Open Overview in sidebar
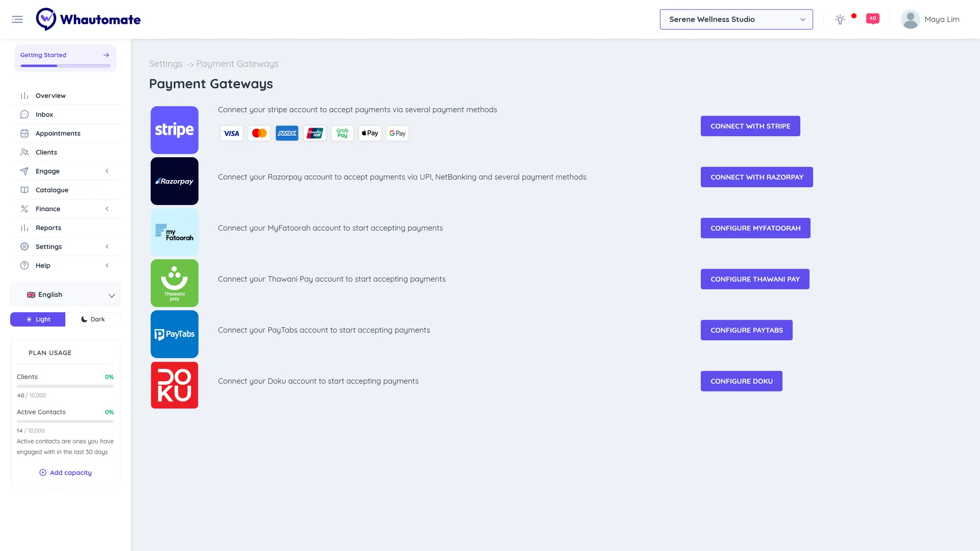 click(x=65, y=95)
